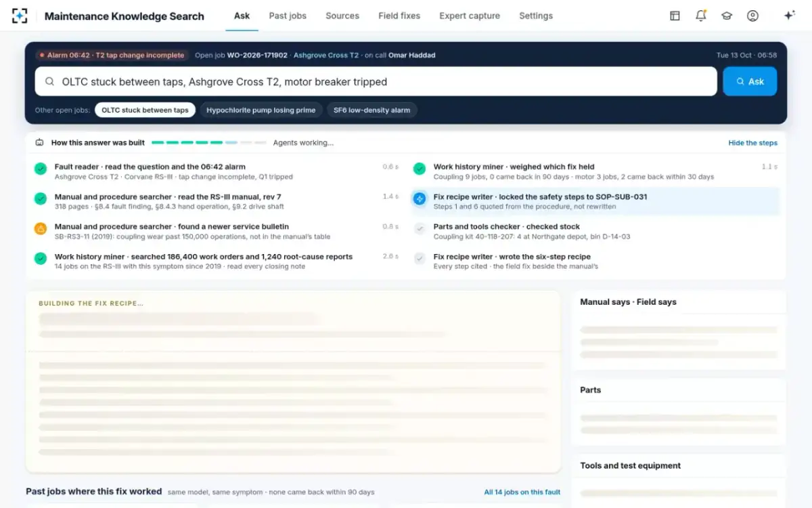Select the Hypochlorite pump losing prime chip
This screenshot has width=812, height=508.
click(261, 110)
